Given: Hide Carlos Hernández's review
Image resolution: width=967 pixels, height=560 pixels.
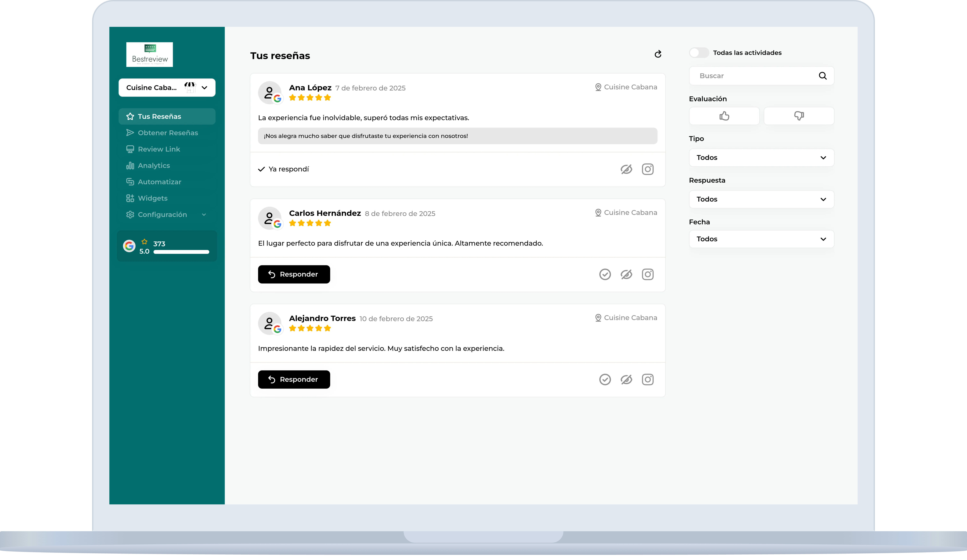Looking at the screenshot, I should click(626, 274).
